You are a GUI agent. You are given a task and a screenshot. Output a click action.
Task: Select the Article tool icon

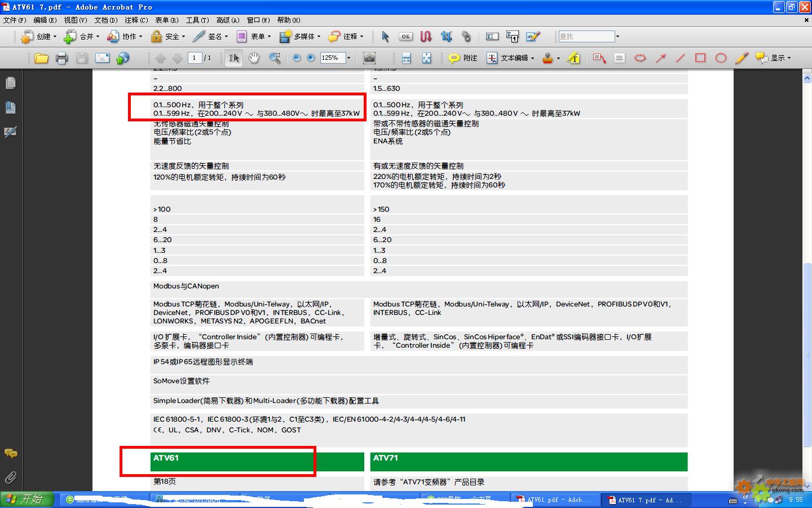coord(426,37)
